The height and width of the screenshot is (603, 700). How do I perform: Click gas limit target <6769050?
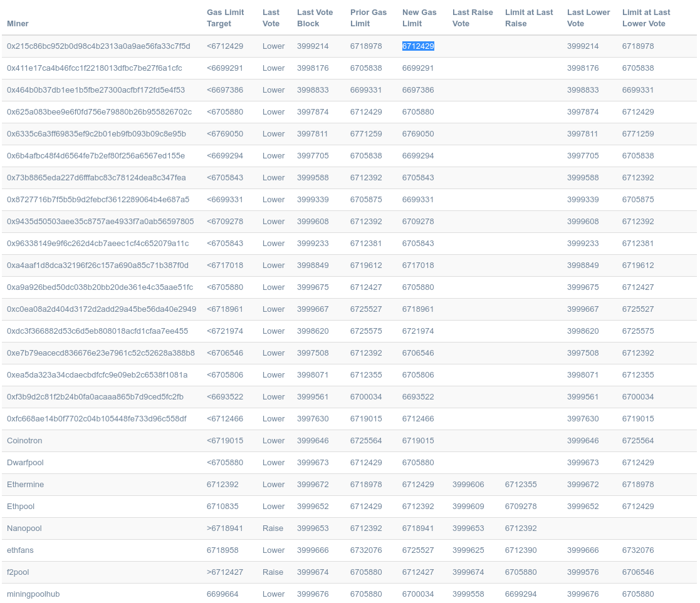[224, 133]
